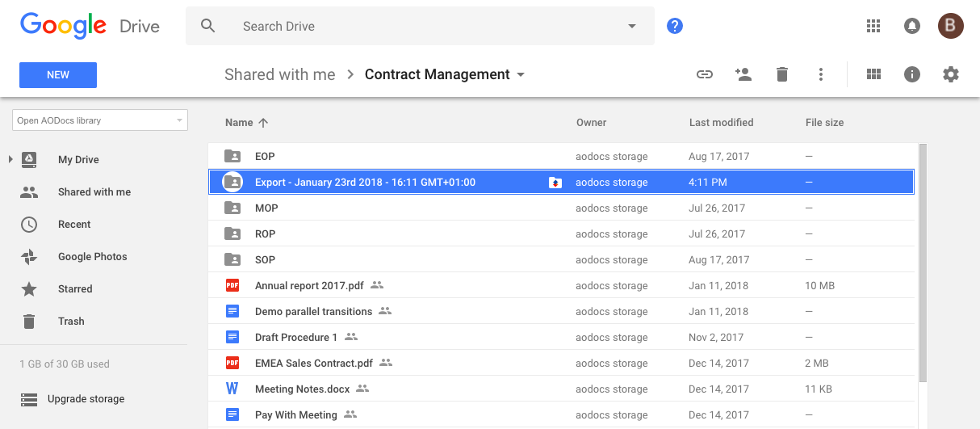Image resolution: width=980 pixels, height=429 pixels.
Task: Click the NEW button
Action: [58, 75]
